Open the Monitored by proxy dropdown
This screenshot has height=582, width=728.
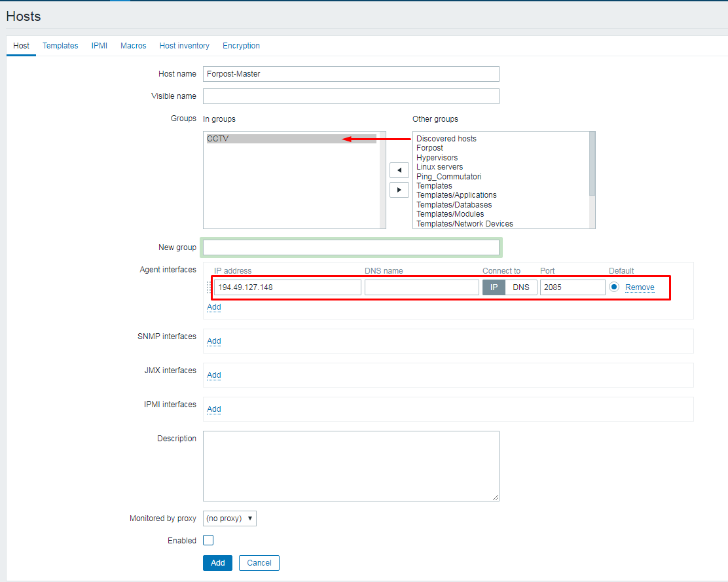pos(229,518)
